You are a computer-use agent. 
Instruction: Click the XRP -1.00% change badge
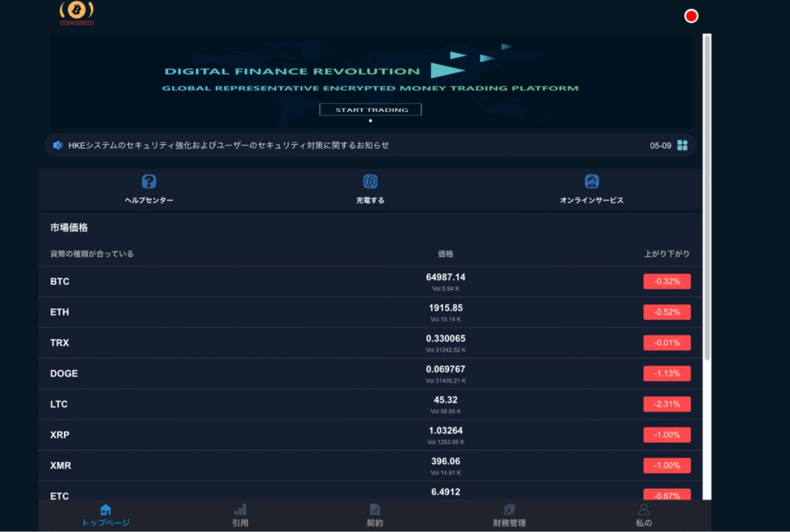[667, 435]
